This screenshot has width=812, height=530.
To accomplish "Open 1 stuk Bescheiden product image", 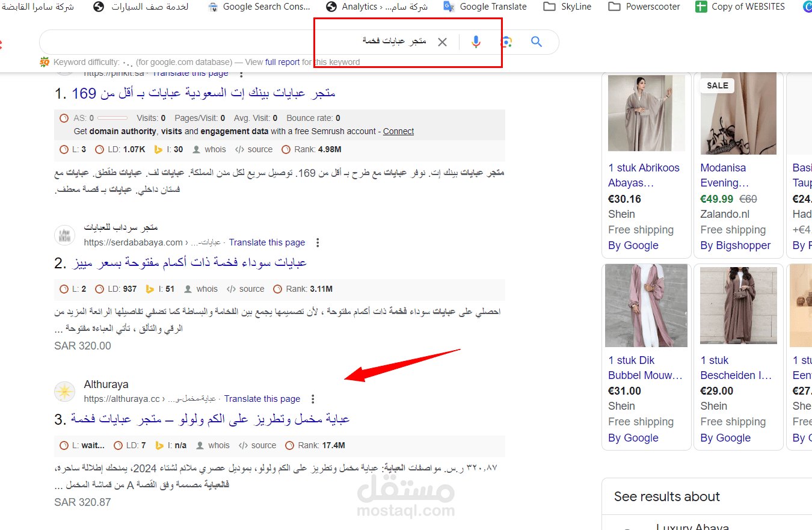I will tap(739, 306).
